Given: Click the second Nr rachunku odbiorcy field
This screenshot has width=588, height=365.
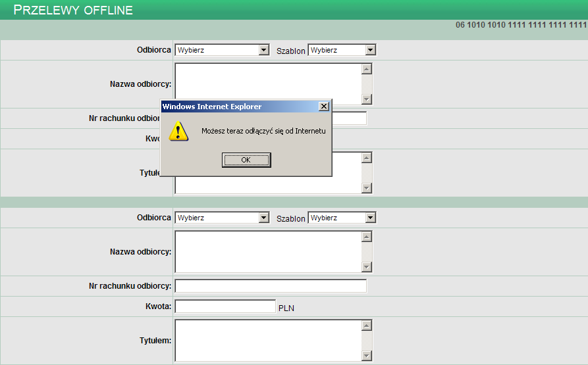Looking at the screenshot, I should [271, 286].
